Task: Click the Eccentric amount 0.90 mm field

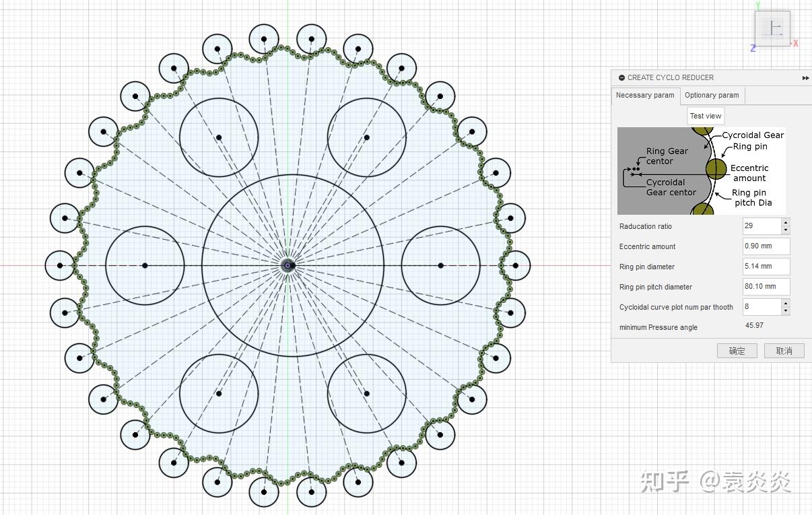Action: coord(766,246)
